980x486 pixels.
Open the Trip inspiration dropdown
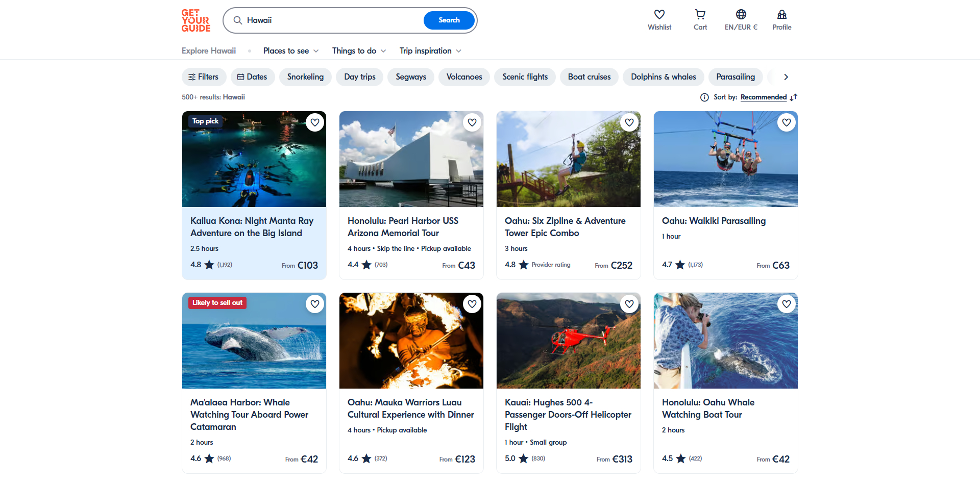430,51
